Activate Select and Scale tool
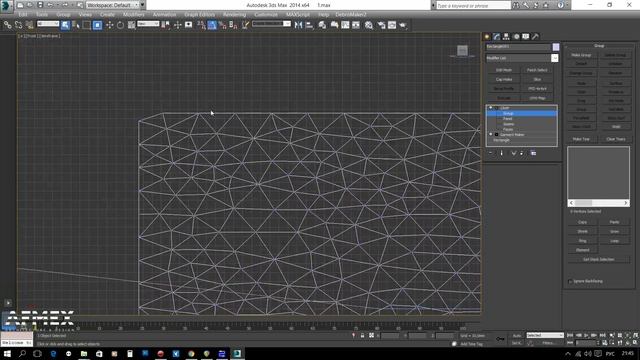 click(x=131, y=25)
